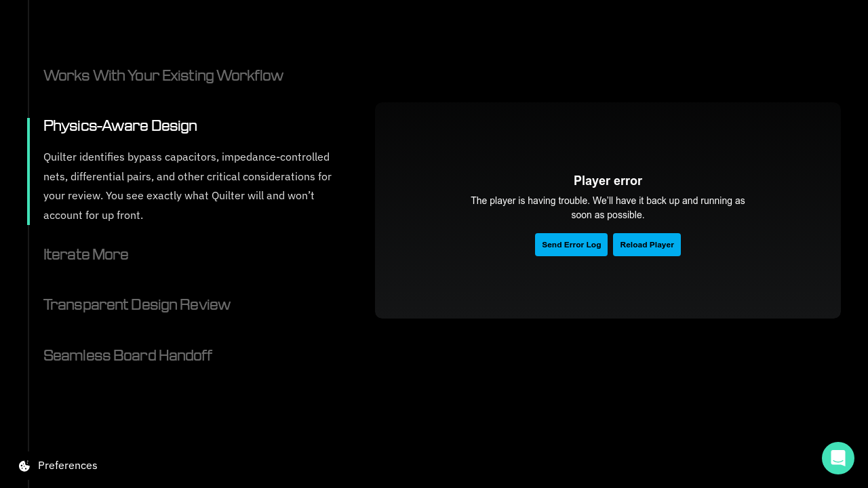Image resolution: width=868 pixels, height=488 pixels.
Task: Click the 'account for up front' text line
Action: (x=93, y=215)
